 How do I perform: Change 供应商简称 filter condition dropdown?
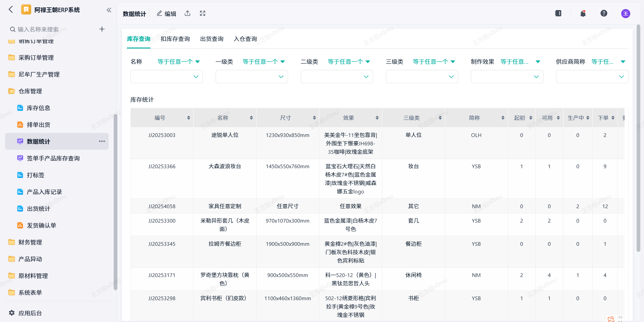[608, 61]
